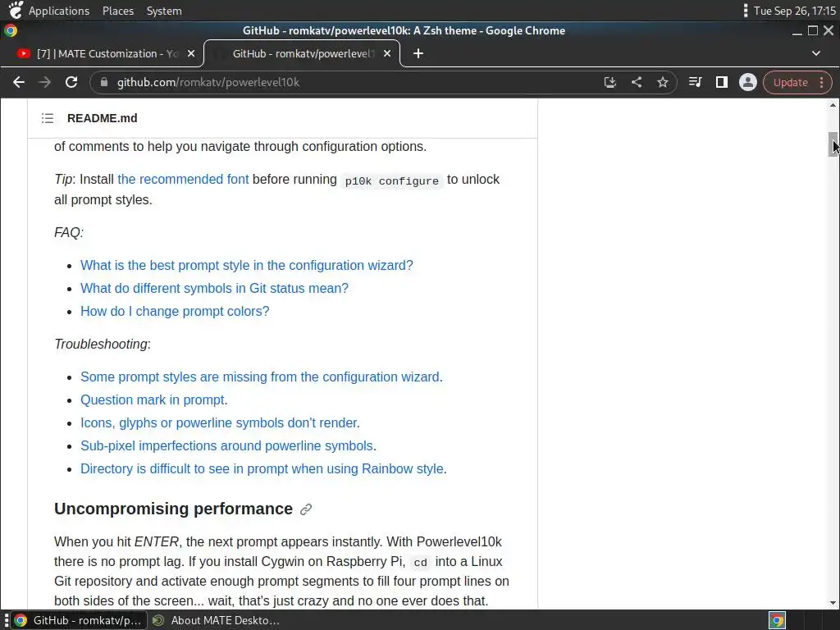This screenshot has height=630, width=840.
Task: Click the scrollbar down arrow
Action: tap(833, 603)
